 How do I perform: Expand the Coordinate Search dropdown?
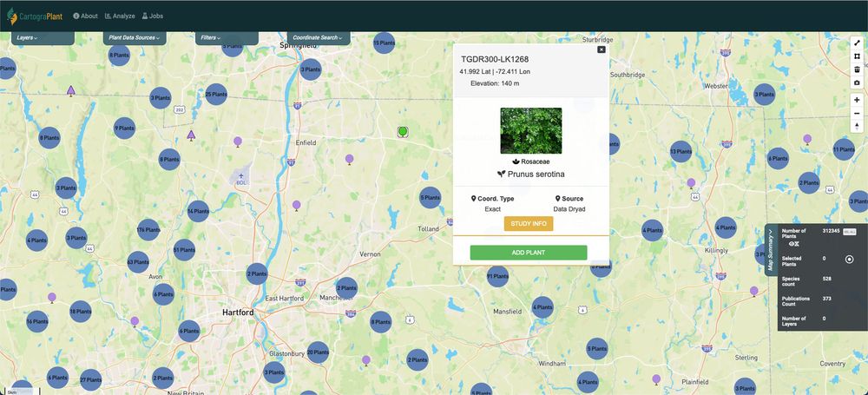pos(319,37)
